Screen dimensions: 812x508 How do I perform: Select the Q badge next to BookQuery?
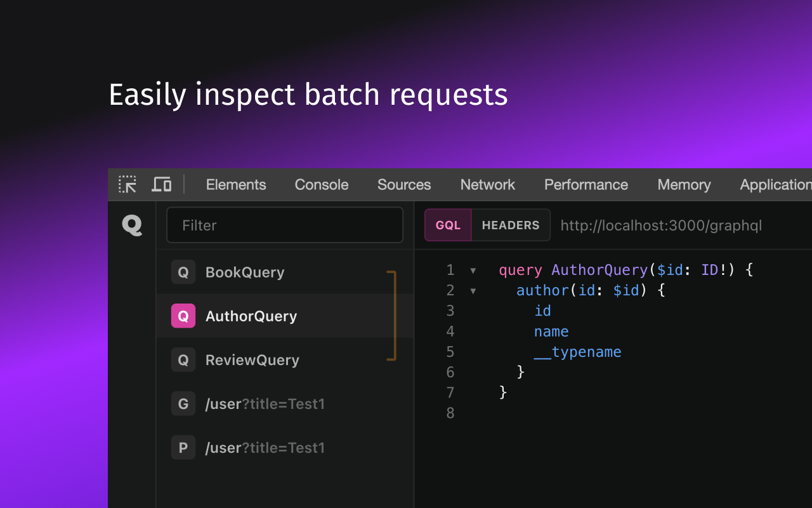tap(183, 272)
